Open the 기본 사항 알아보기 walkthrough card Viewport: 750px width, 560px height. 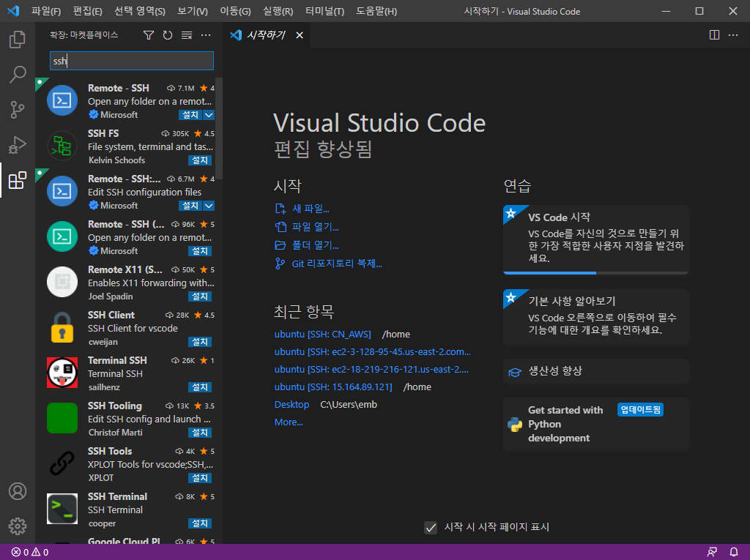[x=596, y=317]
